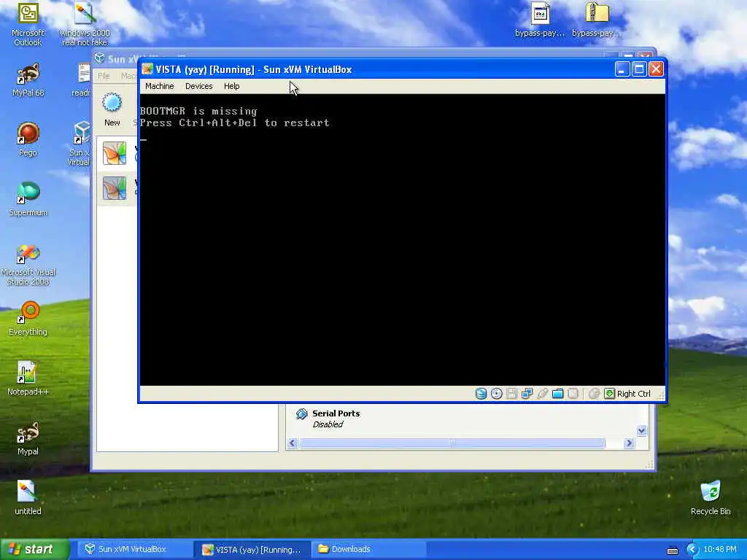Select the Sun xVM VirtualBox desktop shortcut
This screenshot has width=747, height=560.
click(x=80, y=143)
